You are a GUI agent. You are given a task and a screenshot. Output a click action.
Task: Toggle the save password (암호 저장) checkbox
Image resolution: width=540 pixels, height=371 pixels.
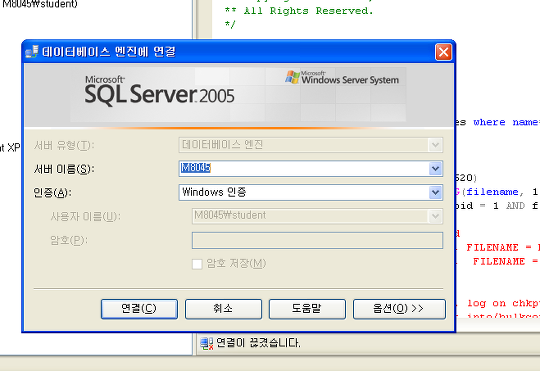[x=197, y=264]
